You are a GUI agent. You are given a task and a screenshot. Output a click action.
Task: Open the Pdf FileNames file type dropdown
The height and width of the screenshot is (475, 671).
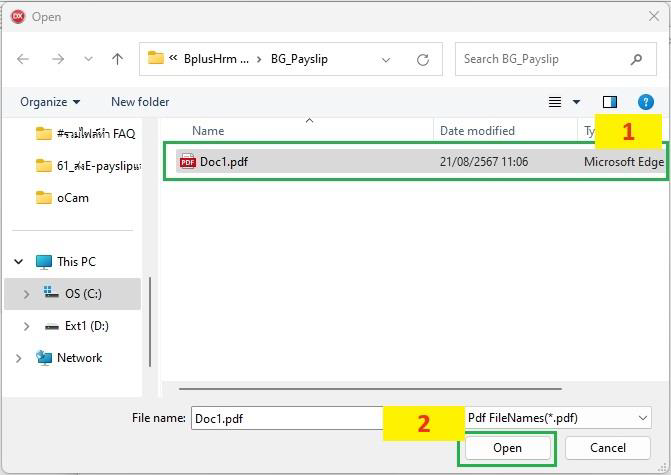557,418
